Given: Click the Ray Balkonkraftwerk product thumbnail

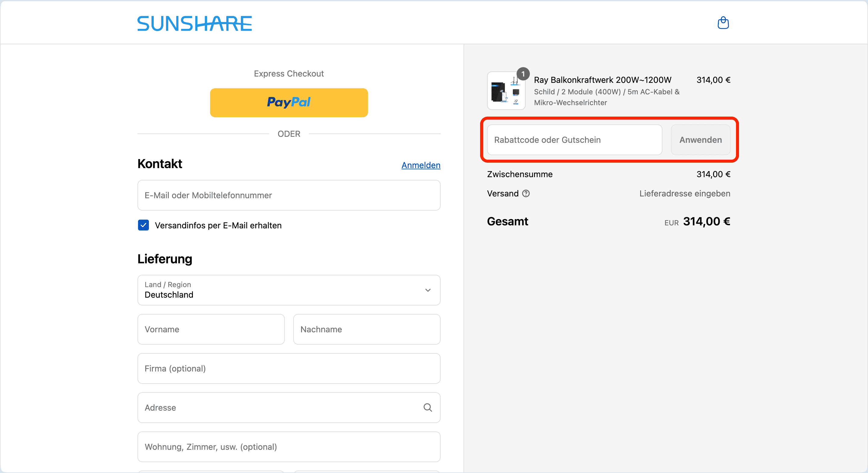Looking at the screenshot, I should click(x=506, y=91).
